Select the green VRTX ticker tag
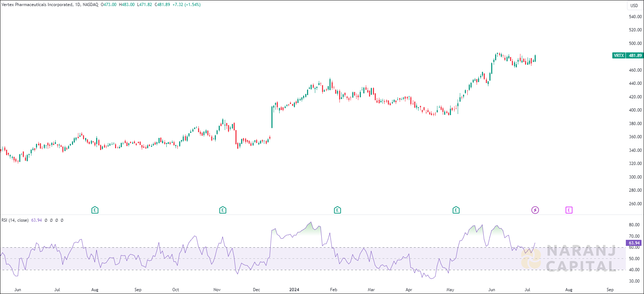The height and width of the screenshot is (294, 644). 619,56
